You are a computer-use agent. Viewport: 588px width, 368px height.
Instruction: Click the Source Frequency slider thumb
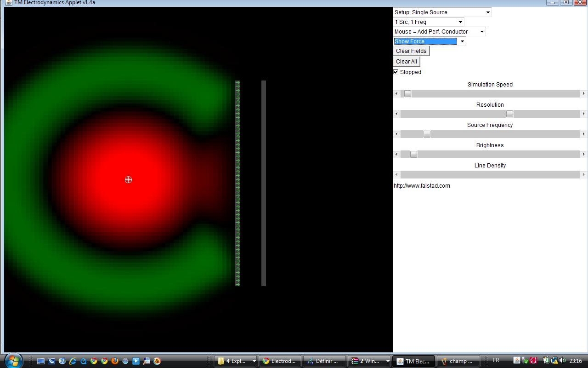(x=427, y=134)
